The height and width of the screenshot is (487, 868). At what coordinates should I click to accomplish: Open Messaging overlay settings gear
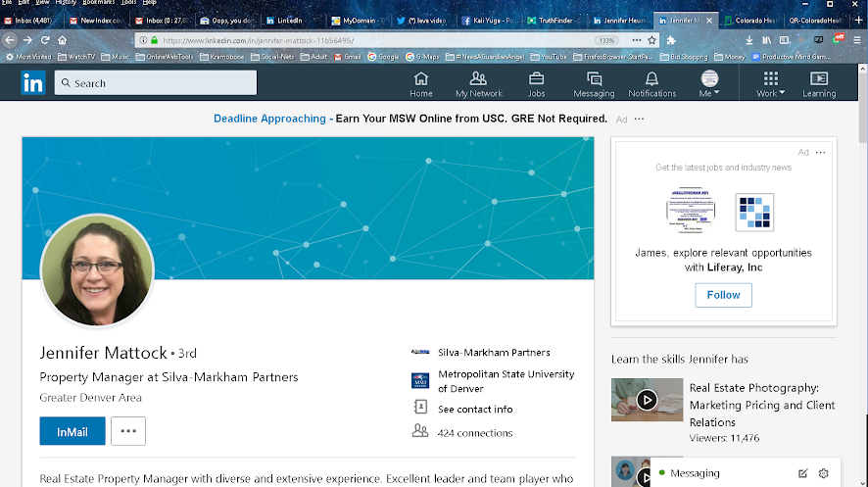pyautogui.click(x=824, y=473)
